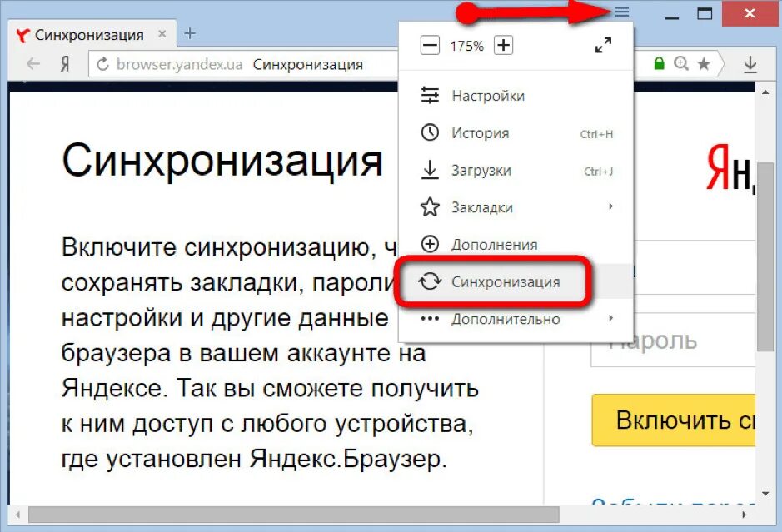
Task: Click the Дополнительно three-dots icon
Action: coord(430,319)
